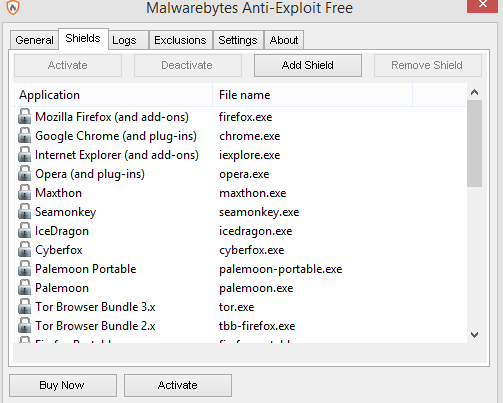Click the icedragon.exe file name cell
Screen dimensions: 503x403
[256, 231]
